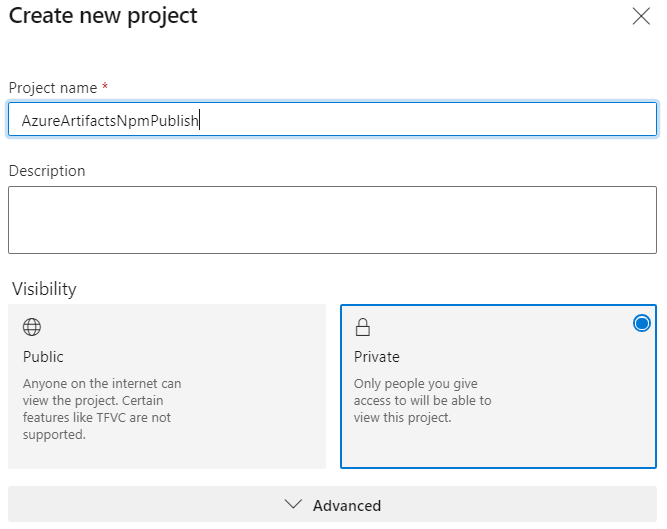Click inside the Description text box
Viewport: 667px width, 529px height.
click(x=332, y=219)
